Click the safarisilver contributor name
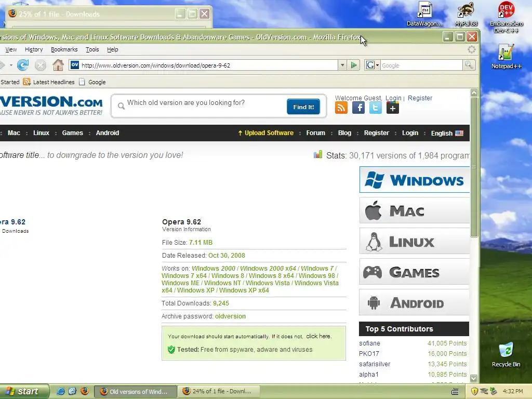Screen dimensions: 532x399 click(x=375, y=364)
